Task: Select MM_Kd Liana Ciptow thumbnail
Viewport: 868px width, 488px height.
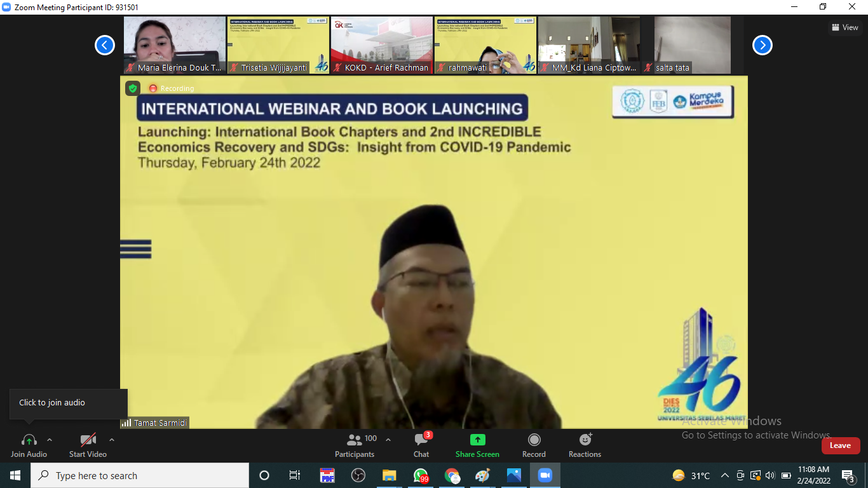Action: click(589, 45)
